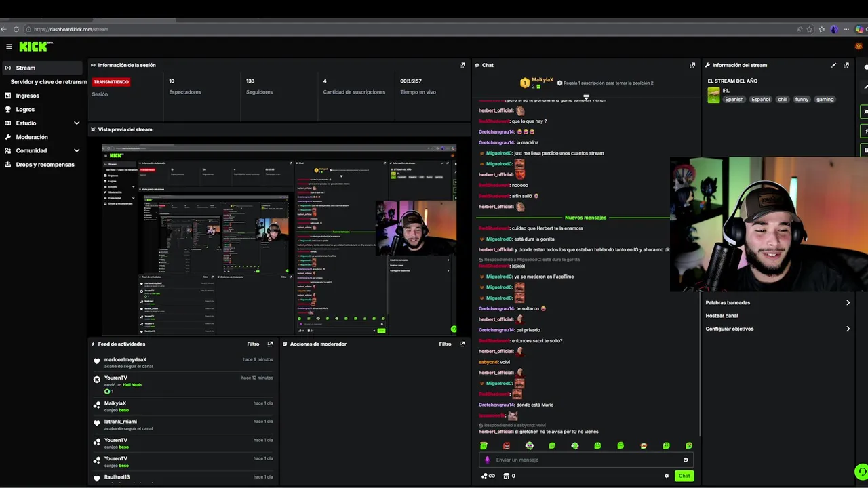Click the purple microphone icon in chat
This screenshot has width=868, height=488.
(x=487, y=460)
